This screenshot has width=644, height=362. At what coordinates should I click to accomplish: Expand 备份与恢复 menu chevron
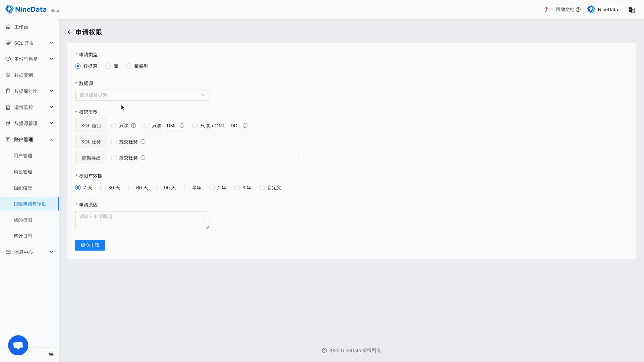point(51,59)
